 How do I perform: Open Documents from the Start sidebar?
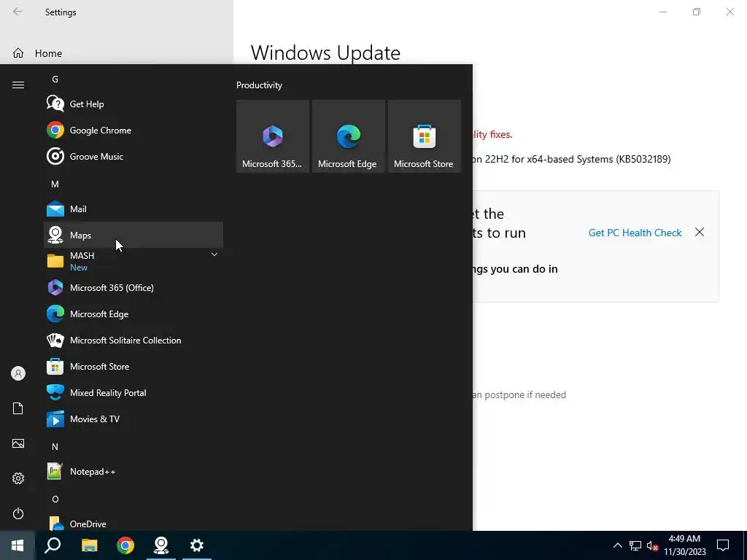pyautogui.click(x=18, y=408)
